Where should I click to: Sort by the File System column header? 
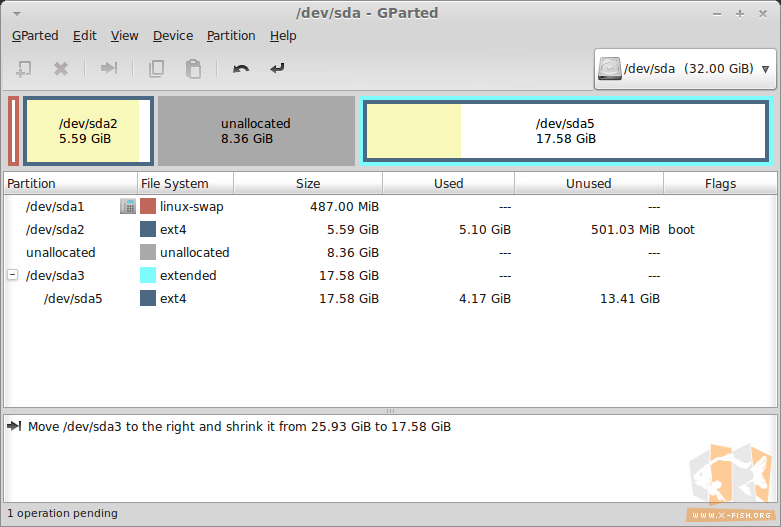tap(185, 183)
